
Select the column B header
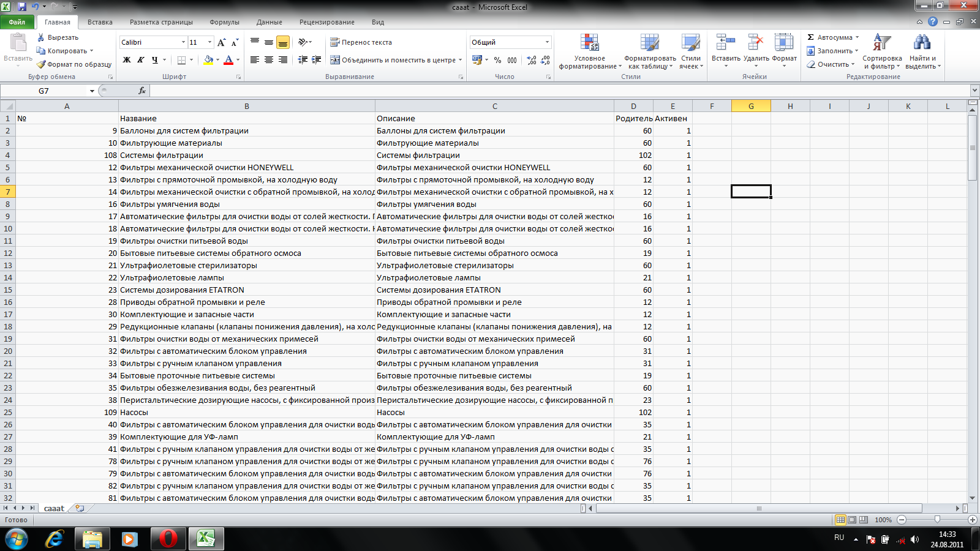point(247,106)
